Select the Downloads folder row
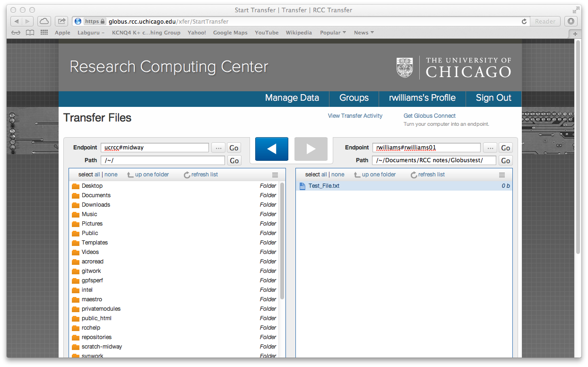 [x=174, y=205]
